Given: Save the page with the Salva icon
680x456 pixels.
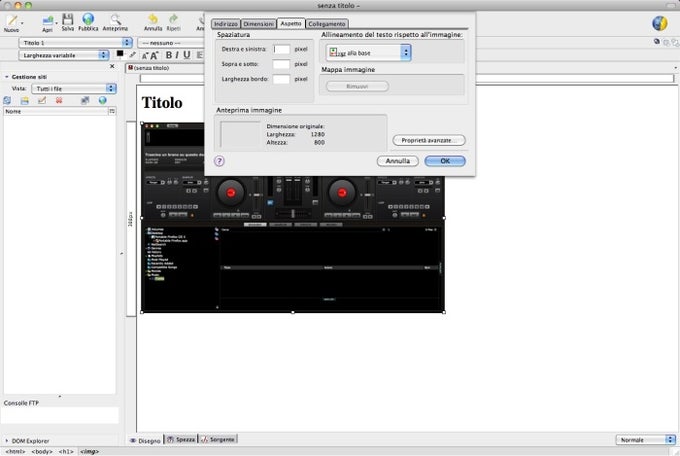Looking at the screenshot, I should coord(68,22).
